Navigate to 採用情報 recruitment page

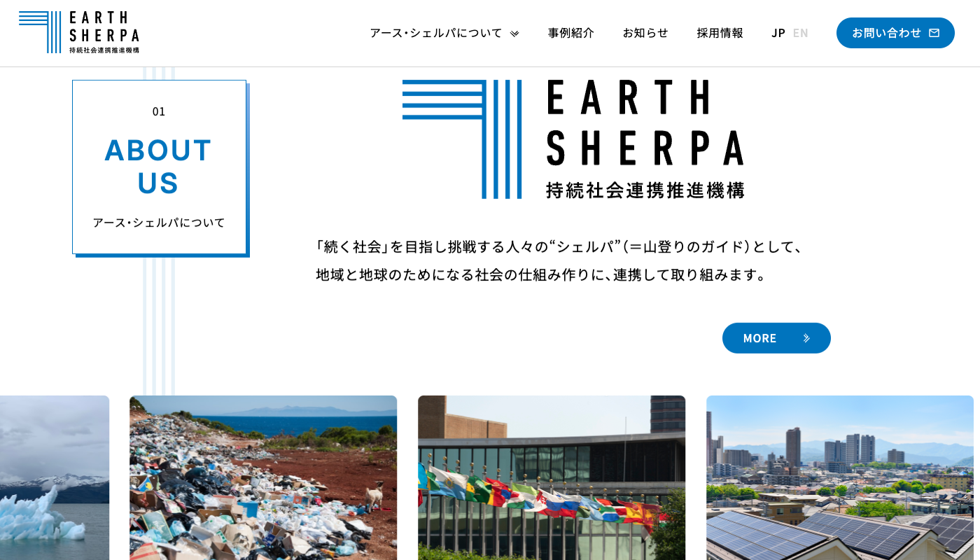coord(720,33)
